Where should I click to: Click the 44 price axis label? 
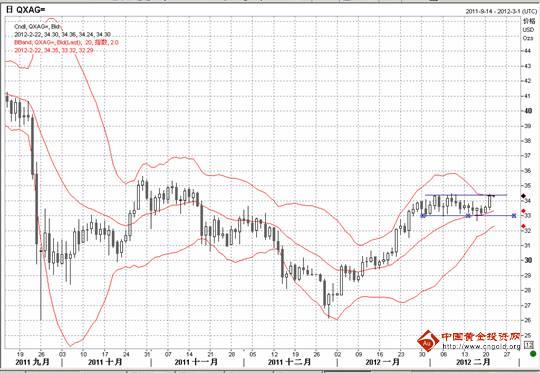(528, 51)
